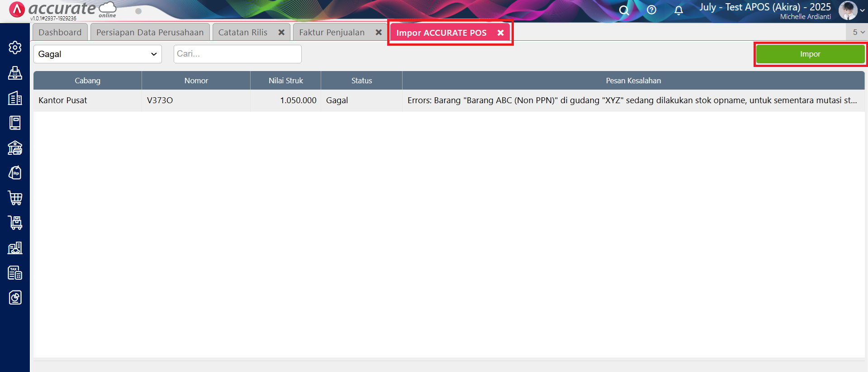Open the help question mark icon
Screen dimensions: 868x372
pyautogui.click(x=651, y=10)
